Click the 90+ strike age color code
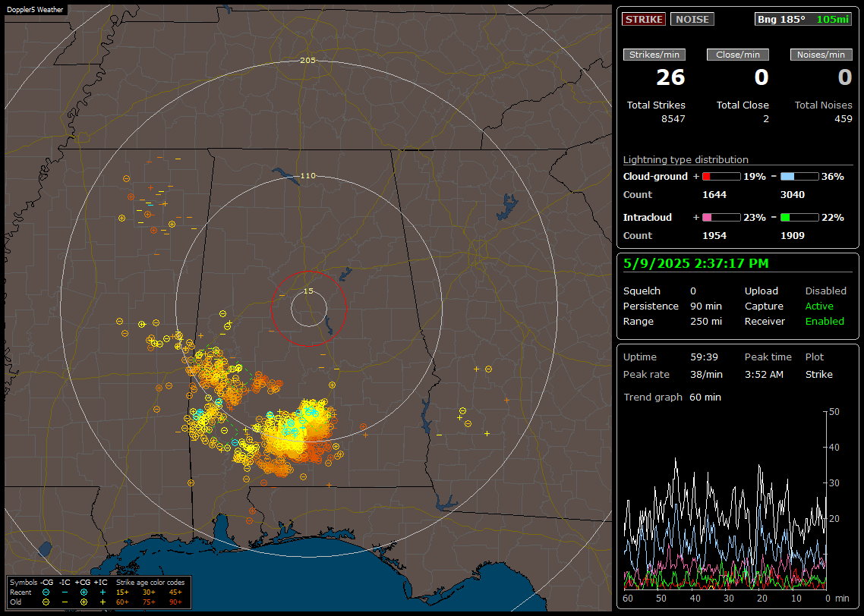 pyautogui.click(x=175, y=602)
